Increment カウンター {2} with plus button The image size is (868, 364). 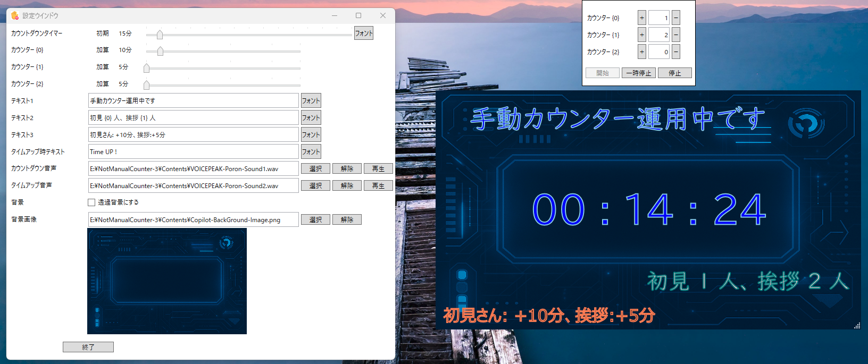642,52
